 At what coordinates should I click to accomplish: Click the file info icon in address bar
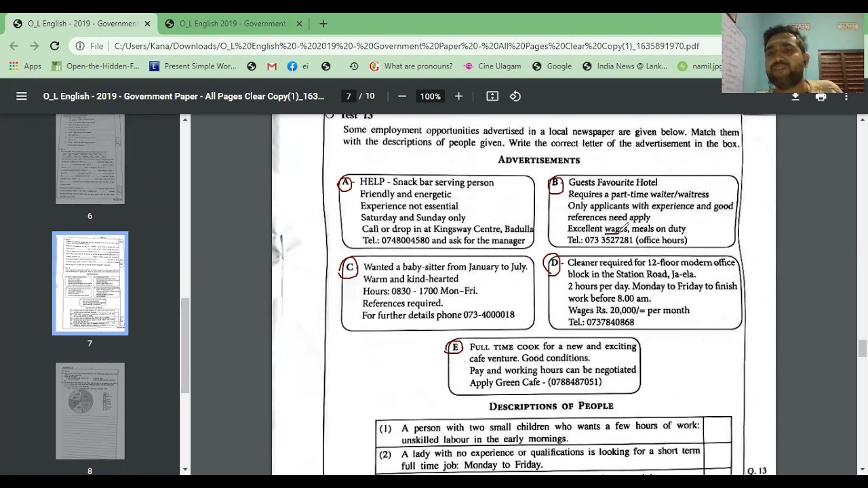[x=80, y=46]
